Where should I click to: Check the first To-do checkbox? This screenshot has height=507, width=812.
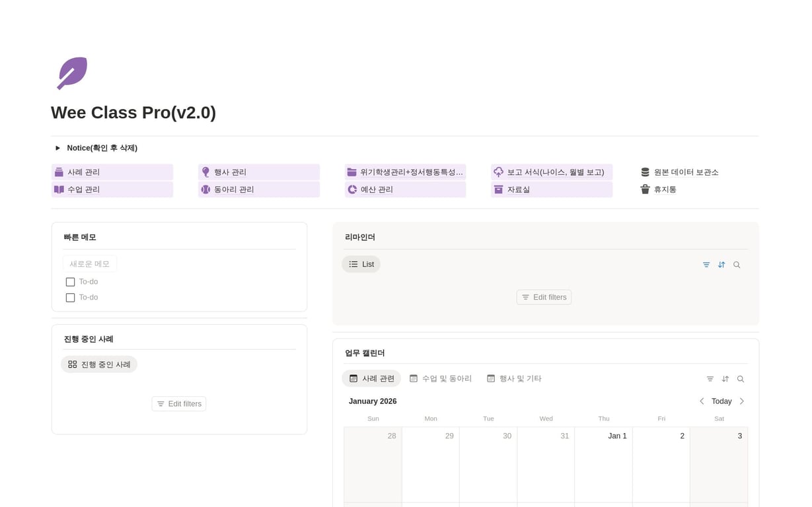tap(70, 281)
